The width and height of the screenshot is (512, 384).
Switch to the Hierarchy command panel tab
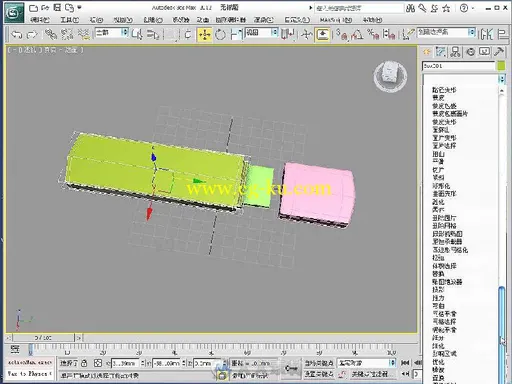[x=455, y=52]
